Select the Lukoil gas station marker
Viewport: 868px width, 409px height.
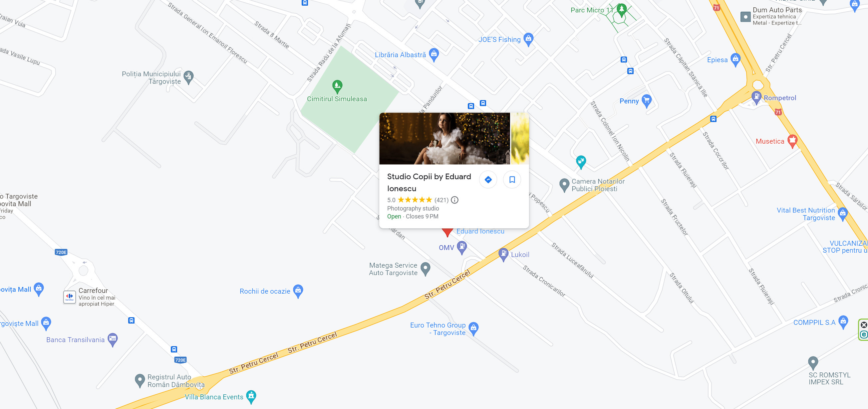point(503,254)
